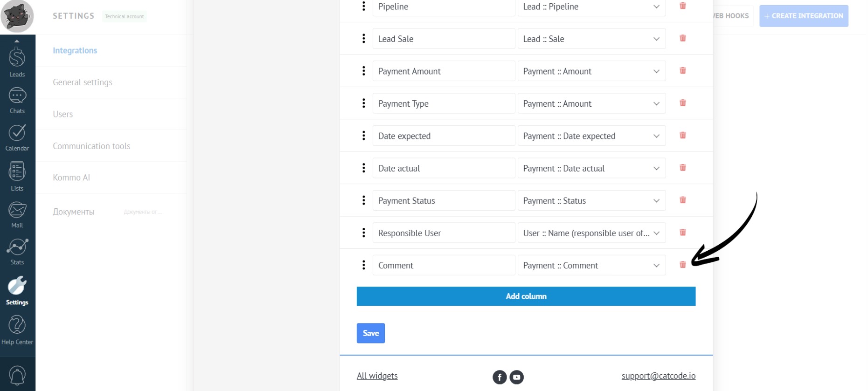The height and width of the screenshot is (391, 868).
Task: Click the Add column button
Action: [526, 296]
